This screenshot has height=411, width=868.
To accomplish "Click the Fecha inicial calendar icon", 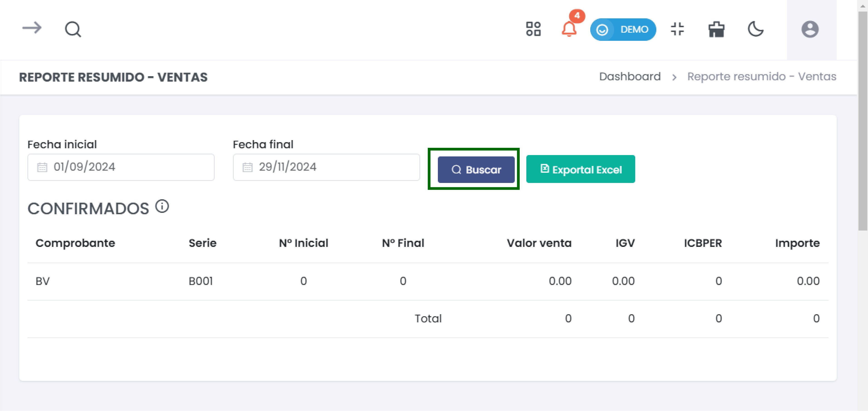I will (x=42, y=167).
